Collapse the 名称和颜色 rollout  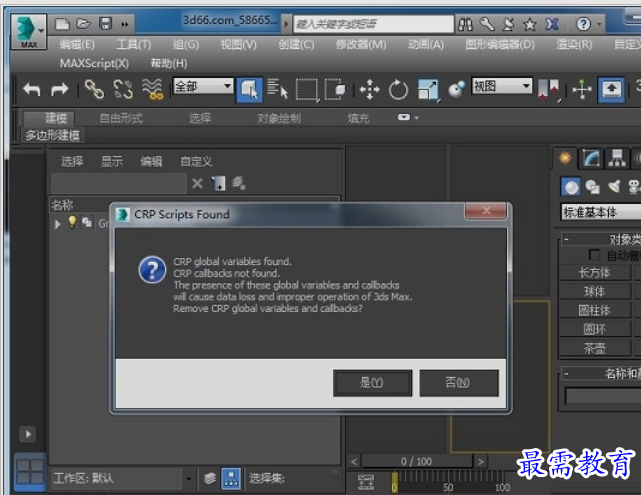pos(566,373)
